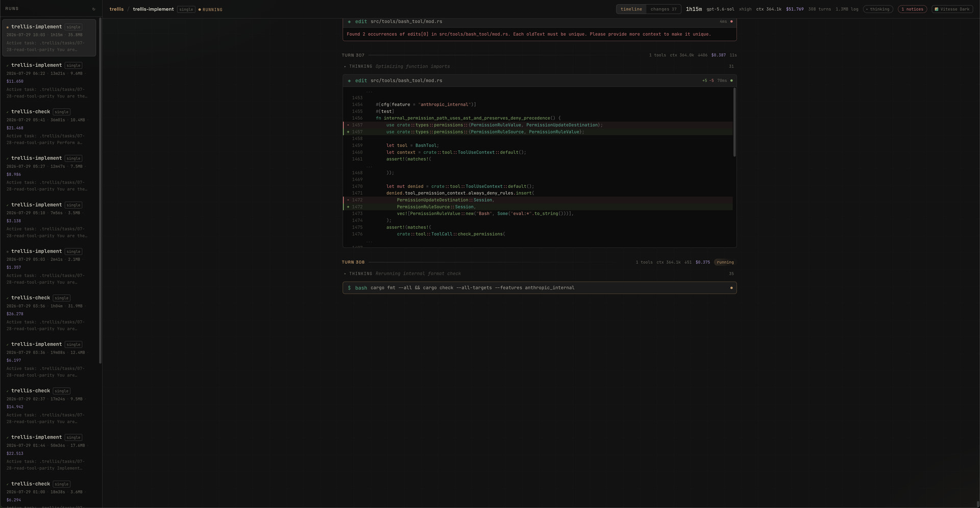Switch to the timeline tab

coord(631,9)
